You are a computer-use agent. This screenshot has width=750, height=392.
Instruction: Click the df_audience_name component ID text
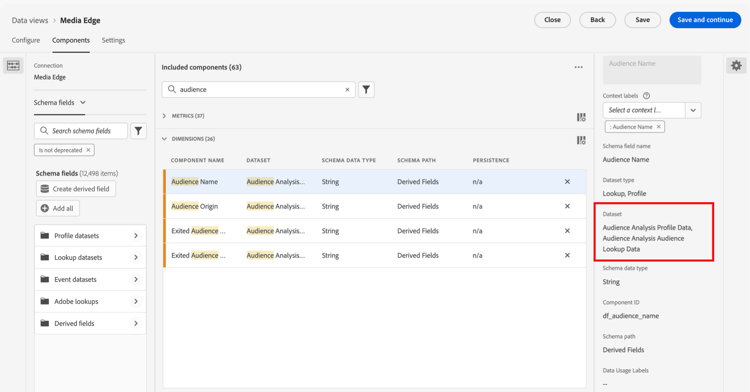point(630,316)
